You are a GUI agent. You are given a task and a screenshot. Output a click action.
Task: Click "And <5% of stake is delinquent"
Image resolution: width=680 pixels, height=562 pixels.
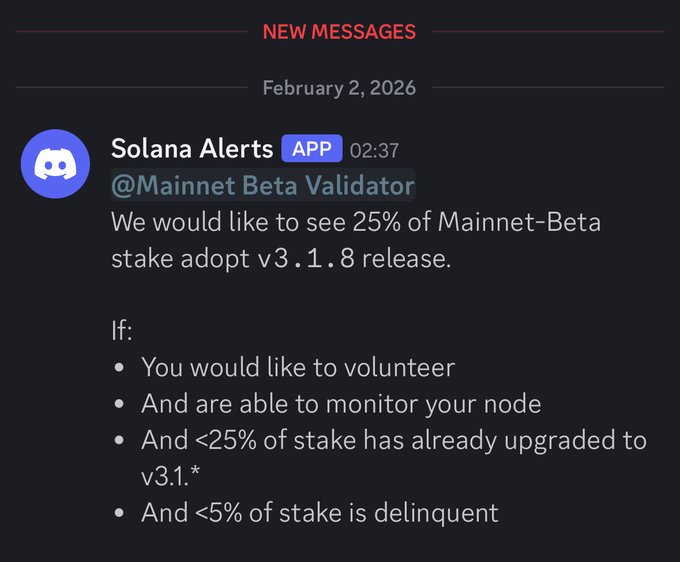click(x=319, y=513)
